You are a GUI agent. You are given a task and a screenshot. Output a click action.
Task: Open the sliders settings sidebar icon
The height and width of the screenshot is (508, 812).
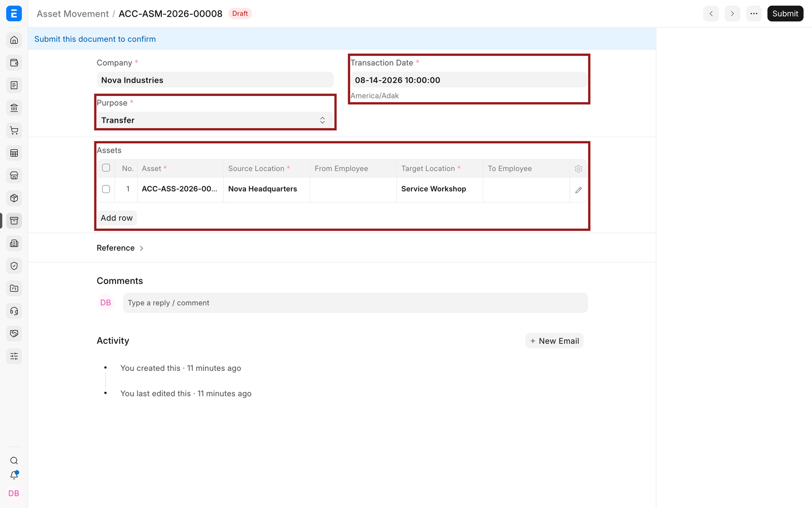coord(14,356)
